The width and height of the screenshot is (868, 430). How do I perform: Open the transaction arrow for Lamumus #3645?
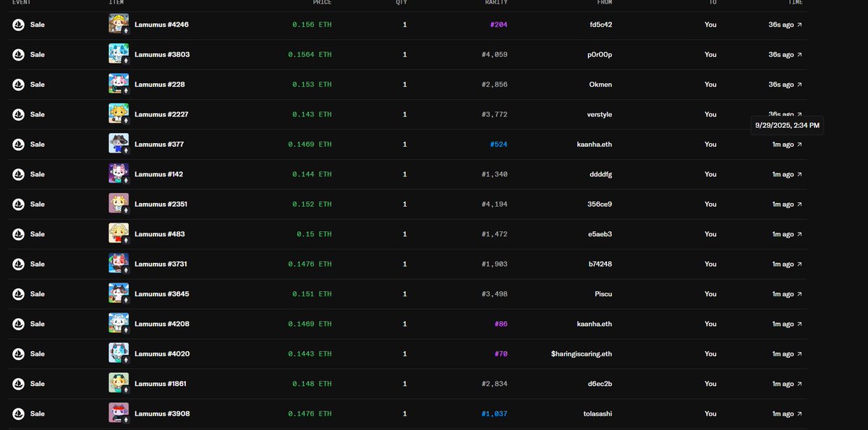point(799,294)
